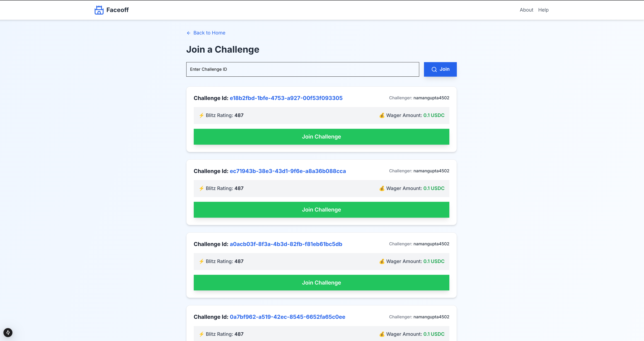The height and width of the screenshot is (341, 644).
Task: Join the second listed challenge
Action: tap(321, 210)
